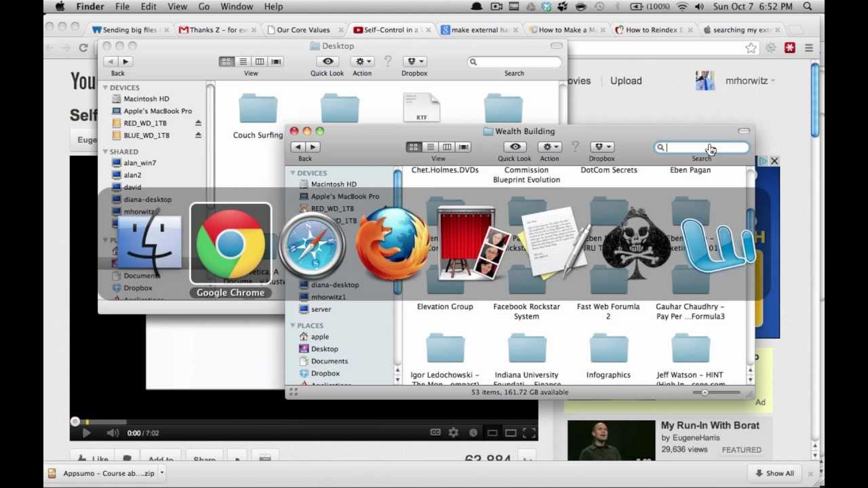Switch Wealth Building window to list view
Screen dimensions: 868x488
coord(430,147)
